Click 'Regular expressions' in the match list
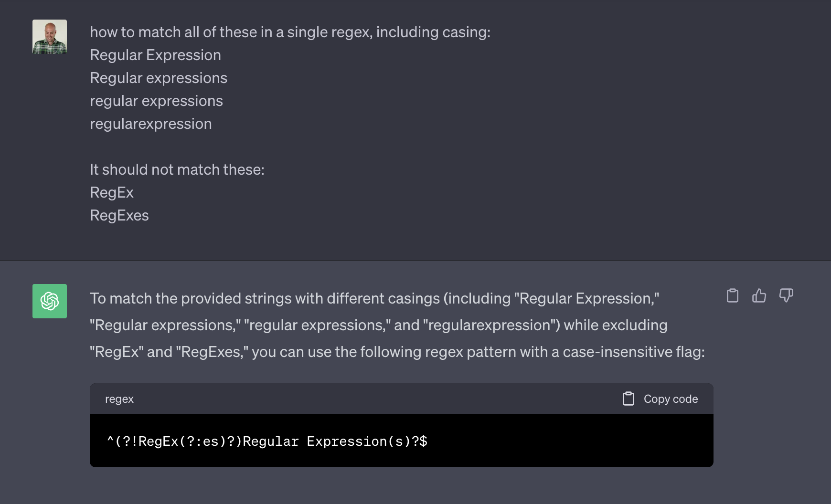 point(159,78)
